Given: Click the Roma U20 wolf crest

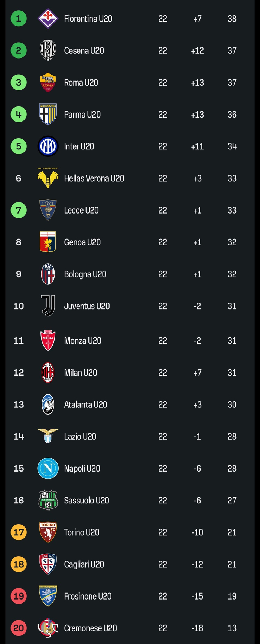Looking at the screenshot, I should [x=48, y=82].
